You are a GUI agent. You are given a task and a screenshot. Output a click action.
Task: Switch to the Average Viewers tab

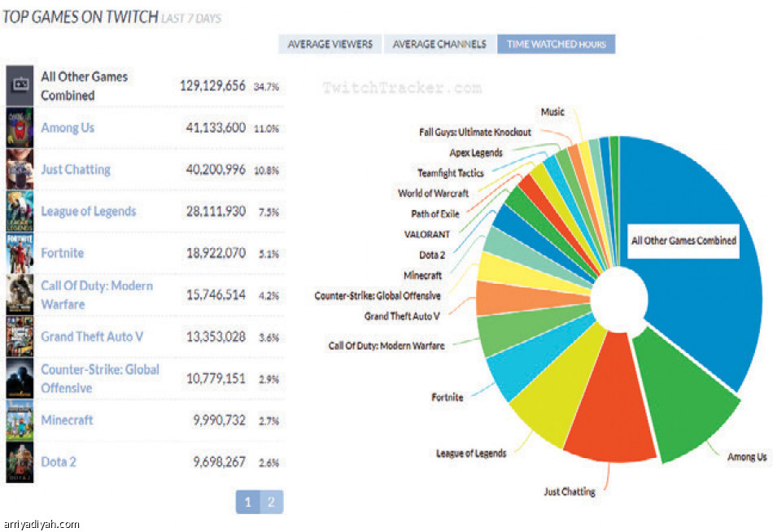tap(330, 44)
